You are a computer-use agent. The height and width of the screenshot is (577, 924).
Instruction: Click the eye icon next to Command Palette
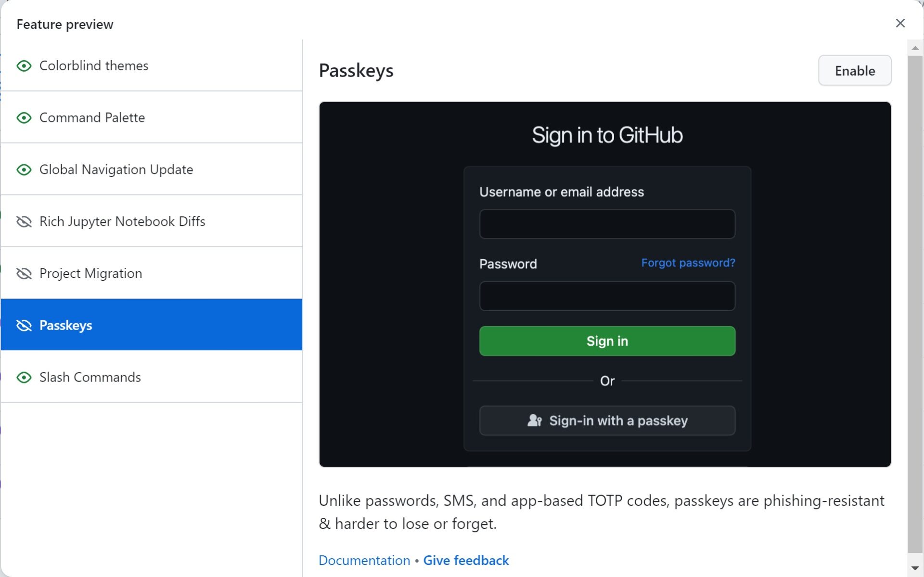(24, 118)
